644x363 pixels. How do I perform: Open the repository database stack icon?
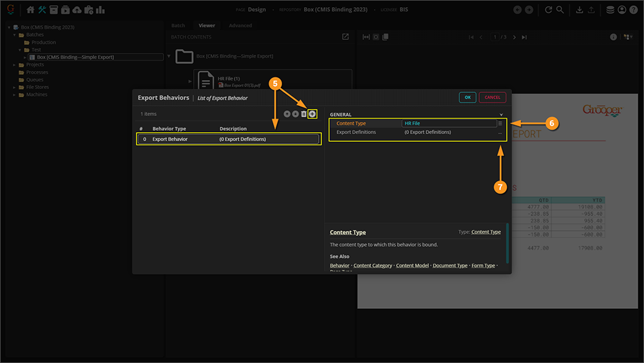point(611,10)
